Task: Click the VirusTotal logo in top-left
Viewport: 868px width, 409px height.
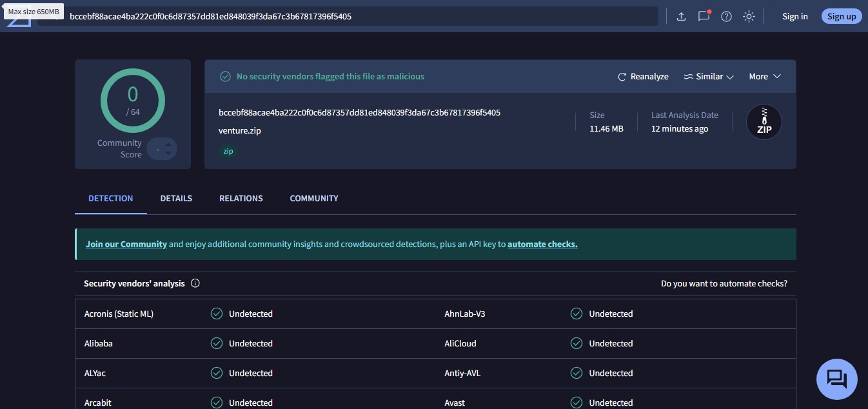Action: [19, 21]
